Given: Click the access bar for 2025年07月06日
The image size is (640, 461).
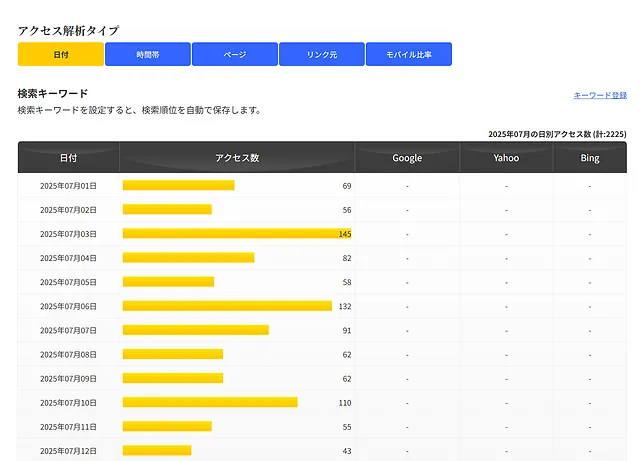Looking at the screenshot, I should point(227,306).
